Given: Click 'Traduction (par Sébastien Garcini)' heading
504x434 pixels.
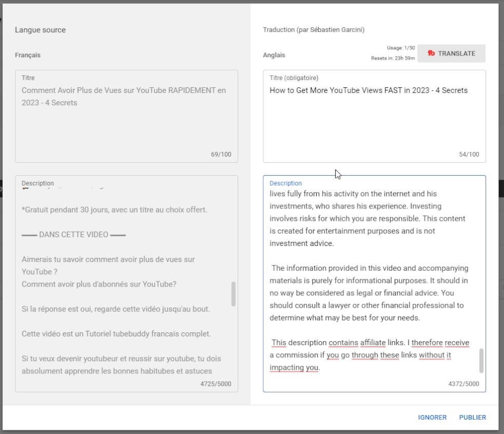Looking at the screenshot, I should (x=314, y=30).
